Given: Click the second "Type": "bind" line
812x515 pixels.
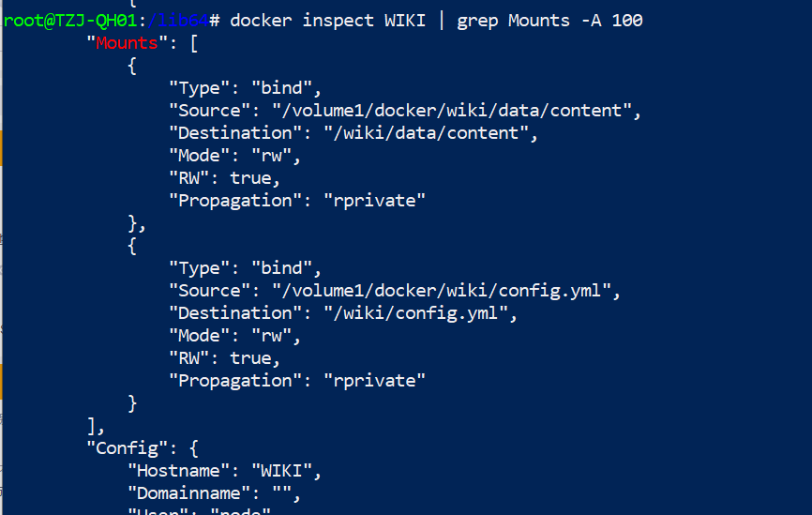Looking at the screenshot, I should pyautogui.click(x=246, y=268).
